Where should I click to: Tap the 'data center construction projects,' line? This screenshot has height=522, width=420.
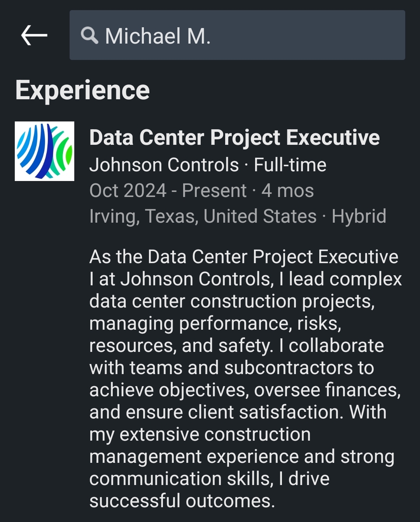click(232, 301)
